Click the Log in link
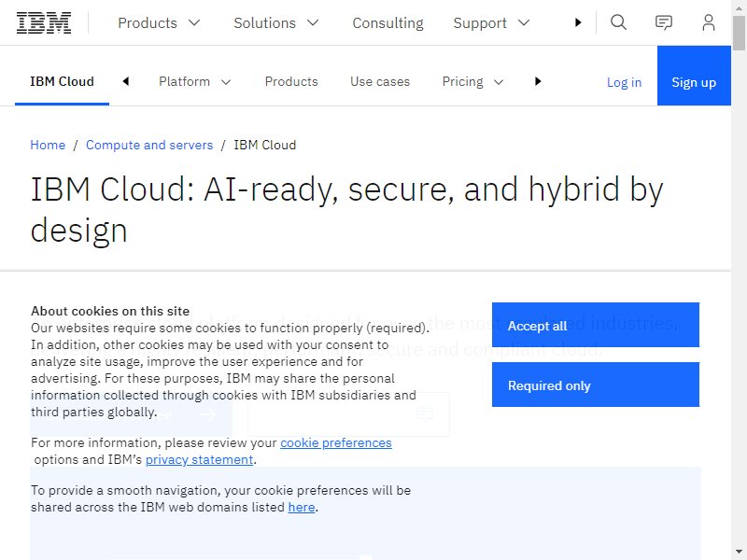 624,82
